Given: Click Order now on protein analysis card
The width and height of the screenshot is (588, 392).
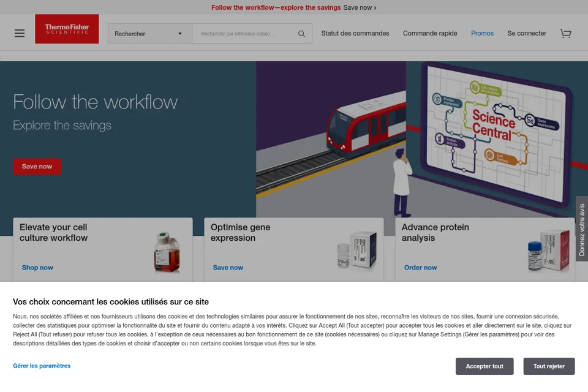Looking at the screenshot, I should click(x=420, y=268).
